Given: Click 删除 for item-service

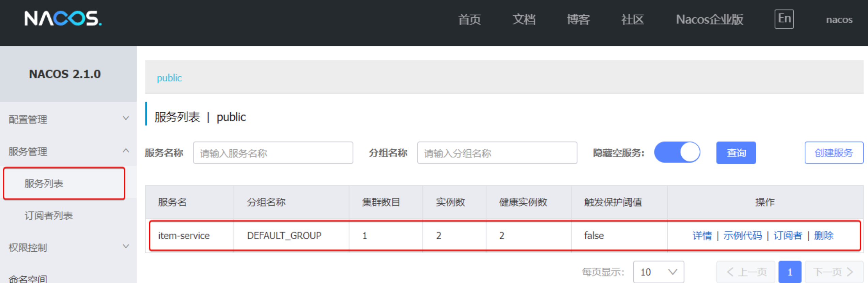Looking at the screenshot, I should [x=824, y=236].
